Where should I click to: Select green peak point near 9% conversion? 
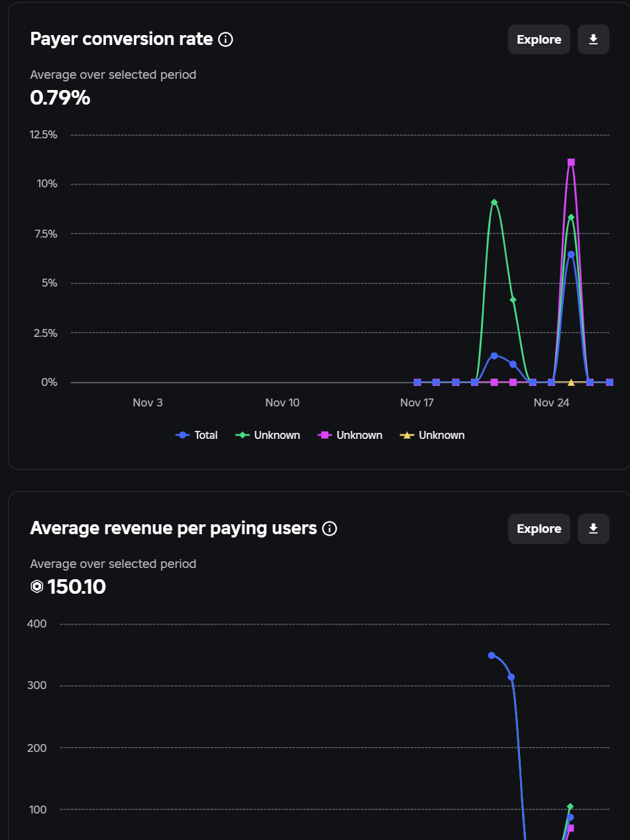coord(494,202)
